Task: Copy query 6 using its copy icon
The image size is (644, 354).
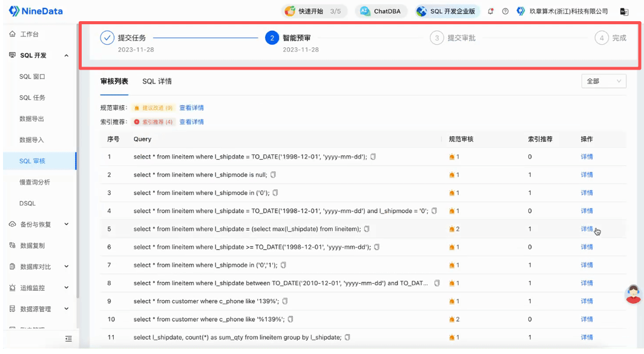Action: (376, 247)
